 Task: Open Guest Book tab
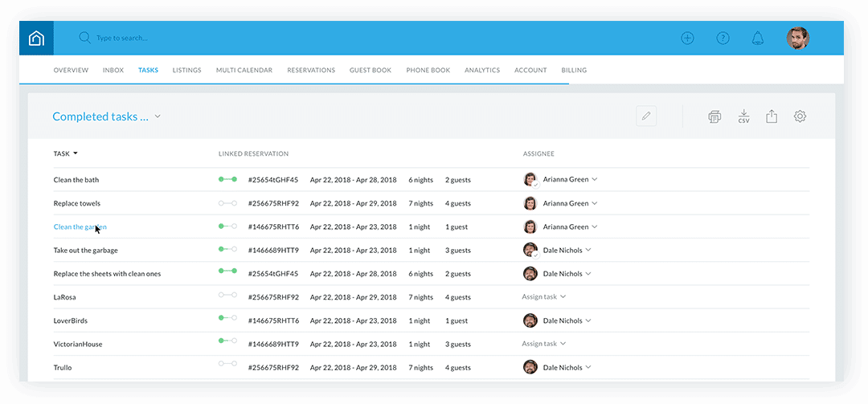click(x=371, y=71)
